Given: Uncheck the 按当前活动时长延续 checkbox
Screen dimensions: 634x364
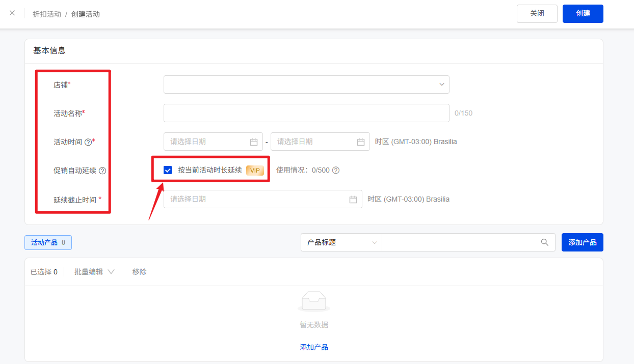Looking at the screenshot, I should click(168, 170).
